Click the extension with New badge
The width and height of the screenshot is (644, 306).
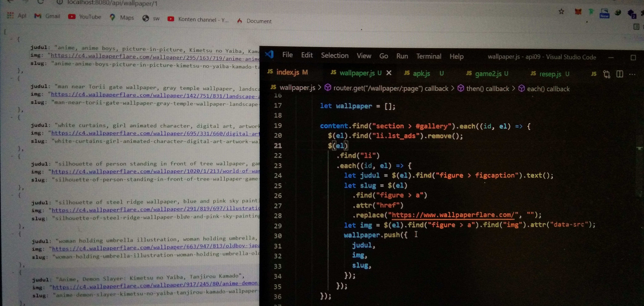coord(604,13)
